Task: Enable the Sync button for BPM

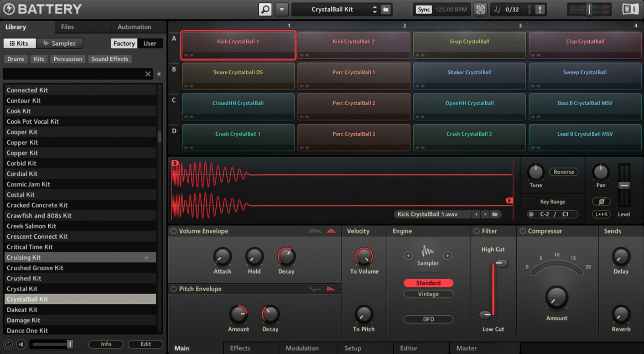Action: click(x=423, y=9)
